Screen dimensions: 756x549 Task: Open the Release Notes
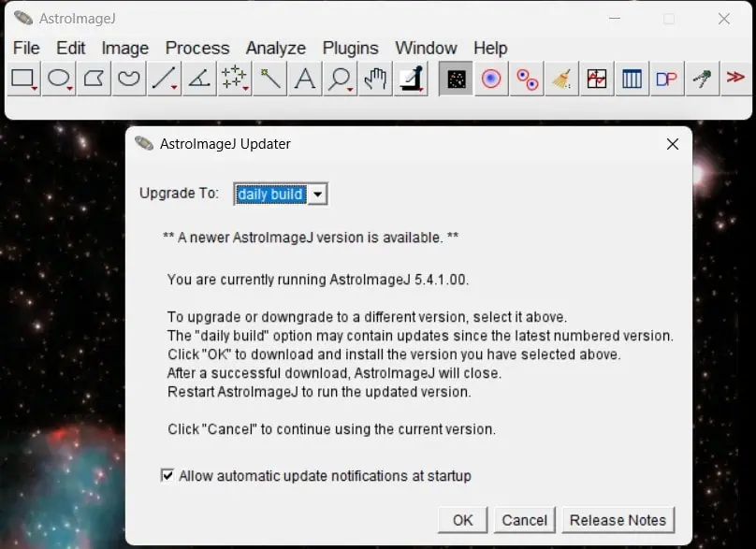pos(618,520)
